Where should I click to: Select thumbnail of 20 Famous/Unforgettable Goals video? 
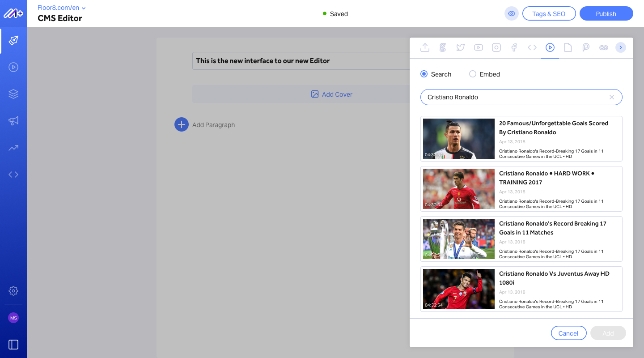tap(459, 139)
